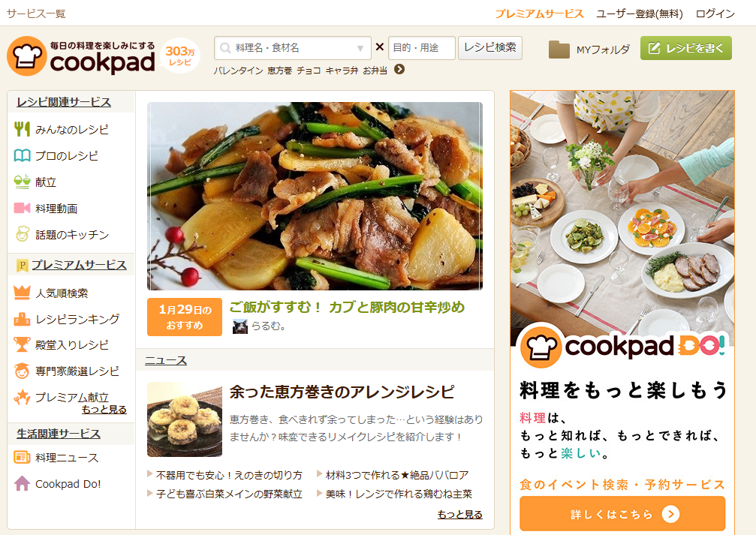Viewport: 756px width, 535px height.
Task: Open みんなのレシピ fork and knife icon
Action: [x=22, y=129]
